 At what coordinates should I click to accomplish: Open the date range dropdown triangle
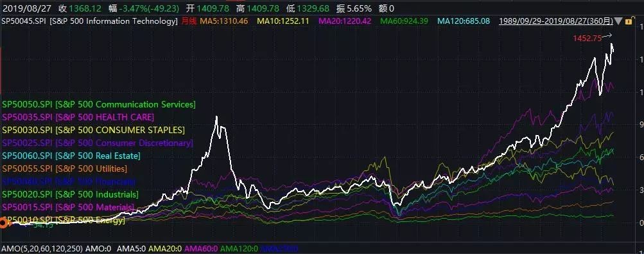(x=618, y=21)
